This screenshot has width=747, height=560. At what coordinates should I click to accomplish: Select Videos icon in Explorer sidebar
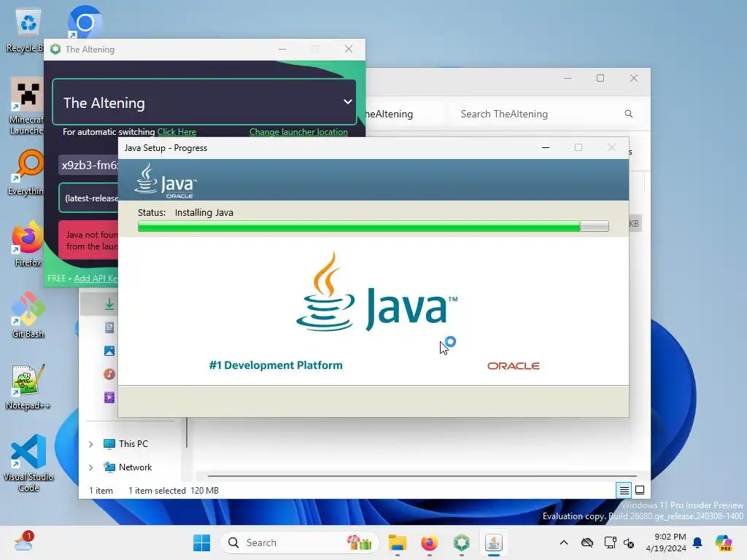coord(109,397)
